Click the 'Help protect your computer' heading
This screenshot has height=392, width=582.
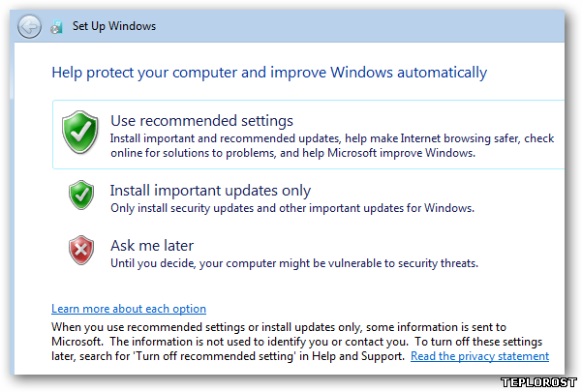(268, 73)
